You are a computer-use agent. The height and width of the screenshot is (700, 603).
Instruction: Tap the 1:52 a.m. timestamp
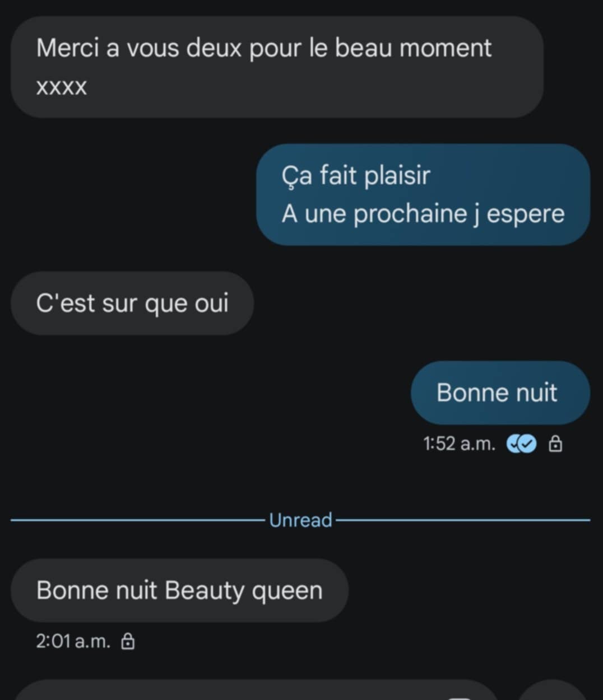click(460, 444)
